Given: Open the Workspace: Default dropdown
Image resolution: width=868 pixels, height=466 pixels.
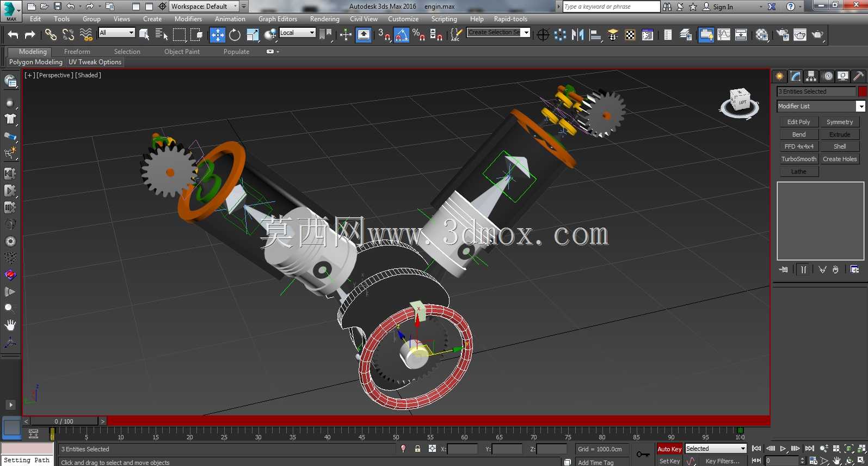Looking at the screenshot, I should (x=204, y=7).
